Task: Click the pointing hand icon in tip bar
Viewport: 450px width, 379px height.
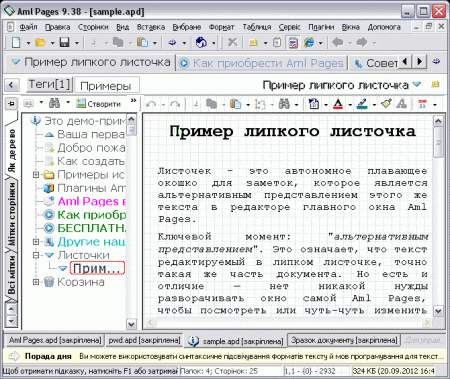Action: point(14,356)
